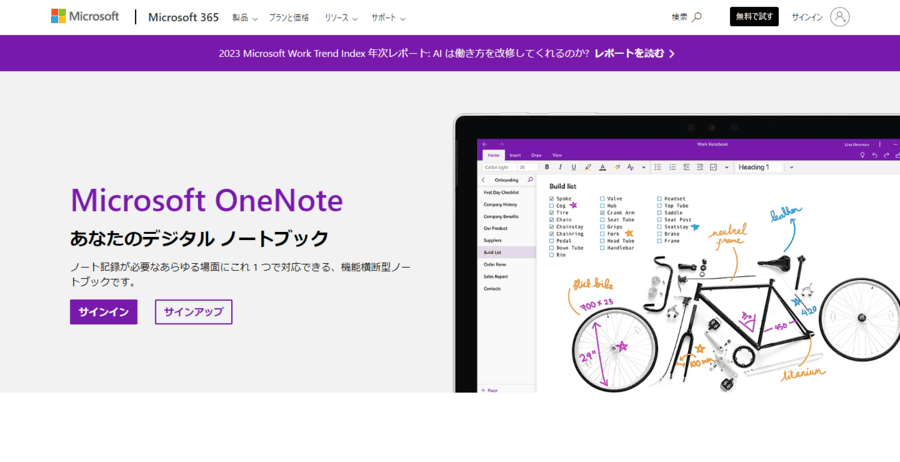The height and width of the screenshot is (462, 900).
Task: Switch to the Draw tab in OneNote
Action: [536, 155]
